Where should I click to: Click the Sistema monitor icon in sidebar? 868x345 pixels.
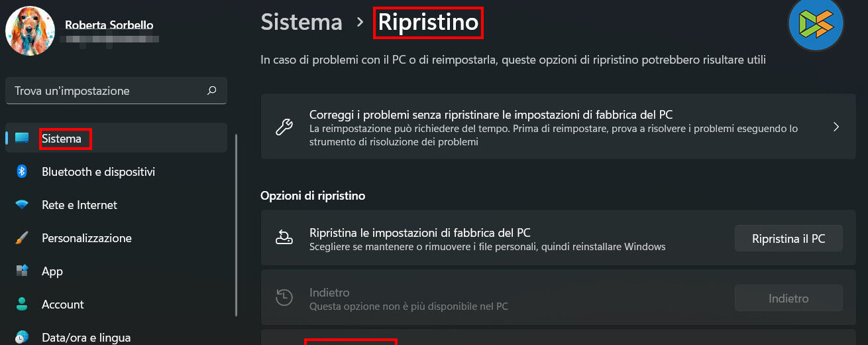click(x=22, y=138)
